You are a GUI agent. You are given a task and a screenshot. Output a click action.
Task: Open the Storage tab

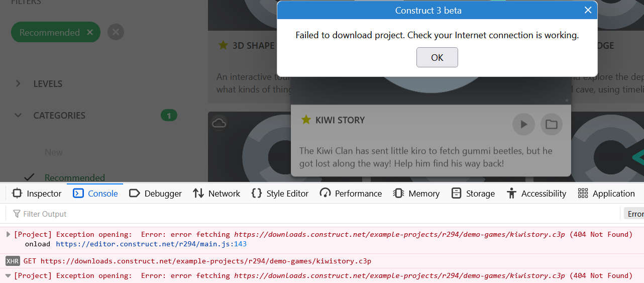point(473,194)
